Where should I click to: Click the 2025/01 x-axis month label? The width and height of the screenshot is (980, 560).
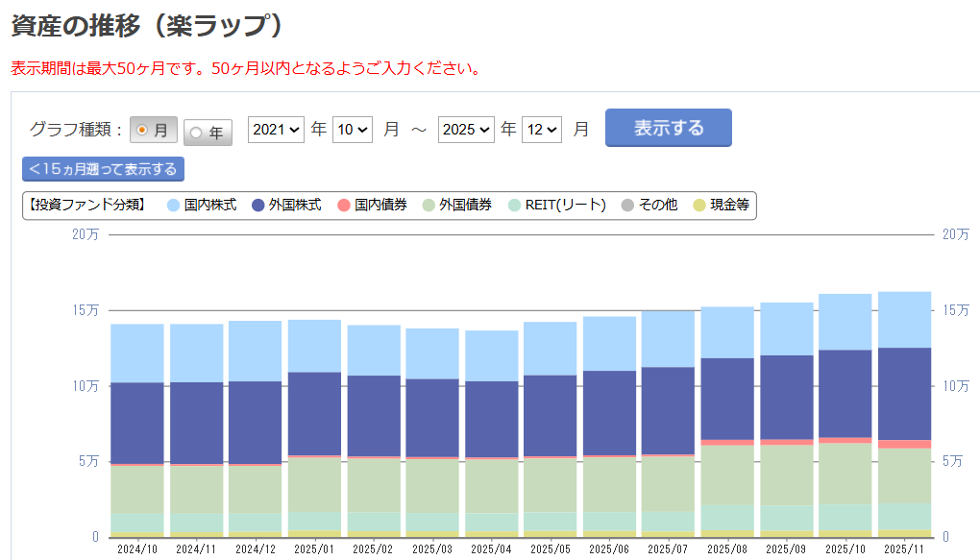point(314,548)
